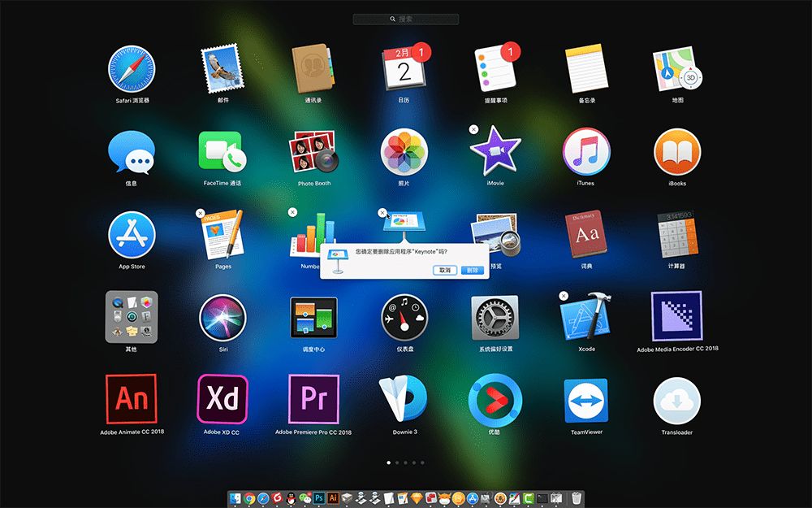Launch Adobe Animate CC 2018
The height and width of the screenshot is (508, 812).
tap(132, 399)
